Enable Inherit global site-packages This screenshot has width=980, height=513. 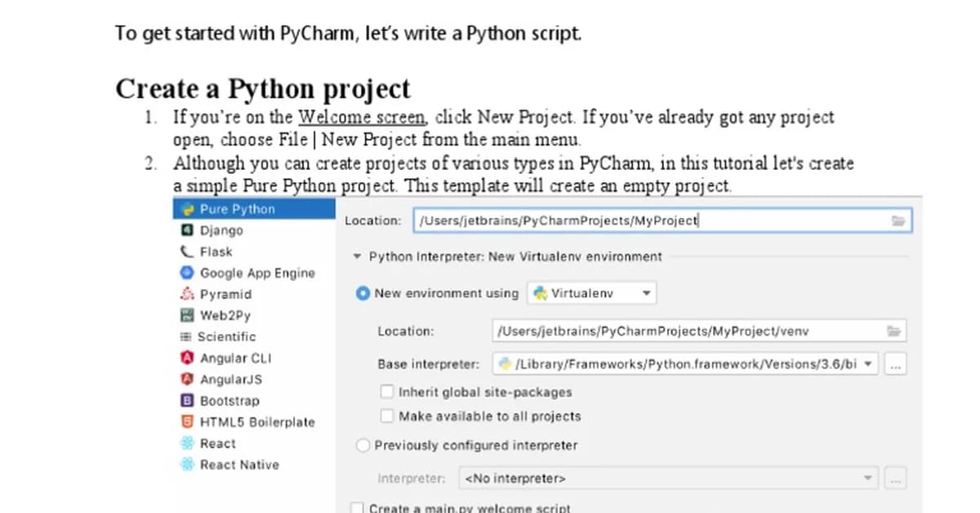[x=387, y=391]
